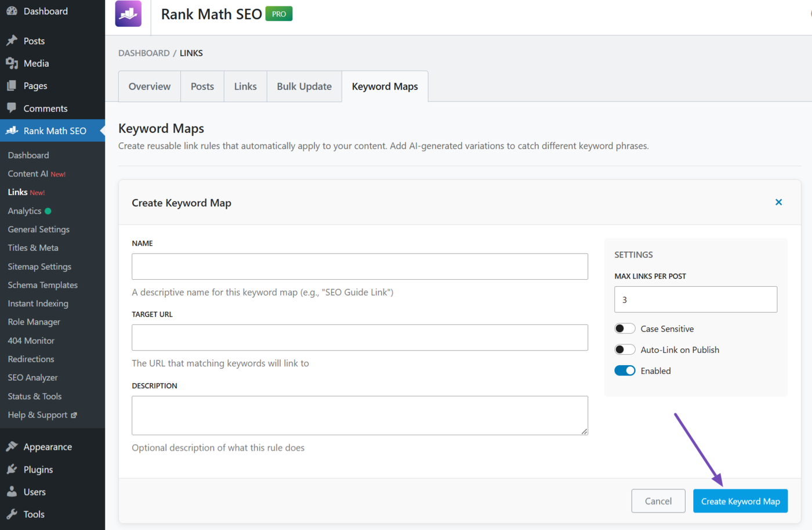Select the Plugins icon in sidebar
The image size is (812, 530).
pyautogui.click(x=12, y=469)
